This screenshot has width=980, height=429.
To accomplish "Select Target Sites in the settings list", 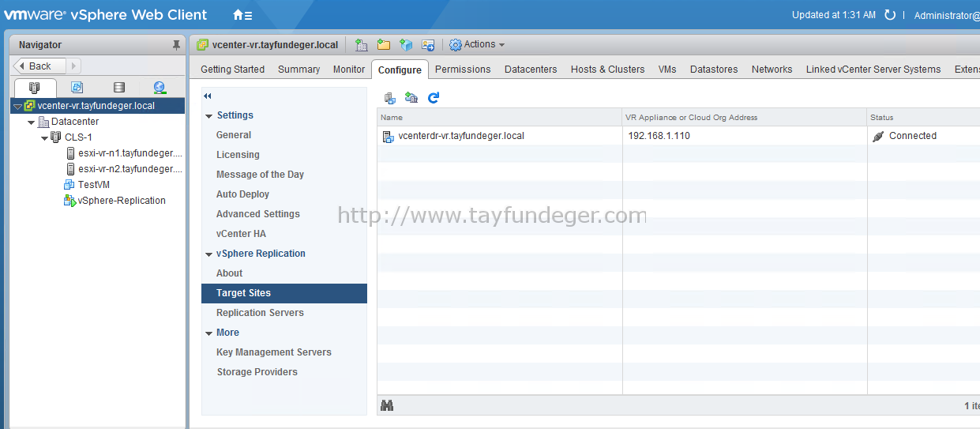I will pos(284,293).
